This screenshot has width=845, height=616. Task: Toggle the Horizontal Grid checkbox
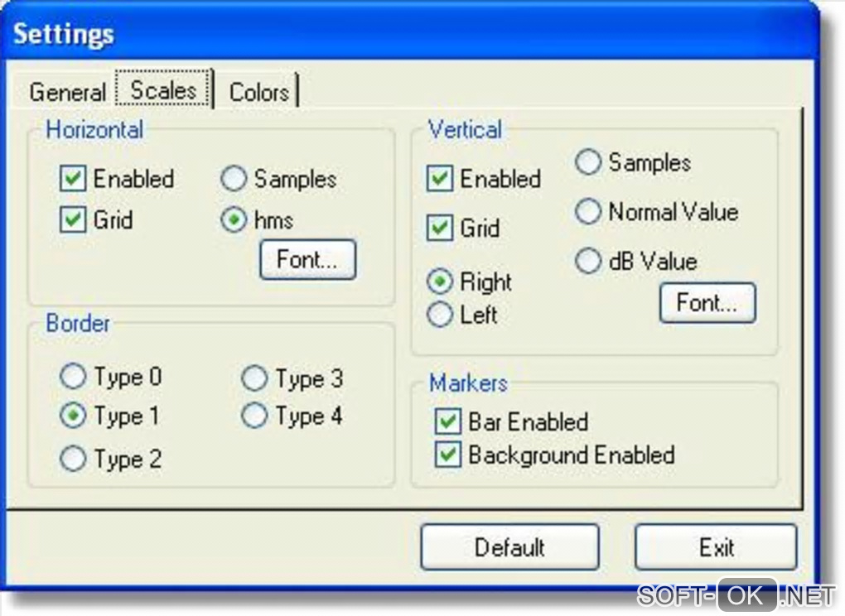tap(74, 220)
